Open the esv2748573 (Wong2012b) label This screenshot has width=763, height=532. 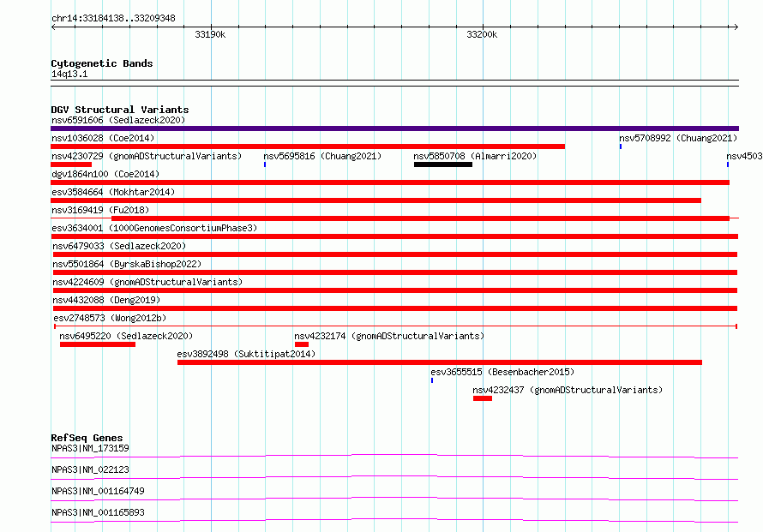click(x=110, y=318)
